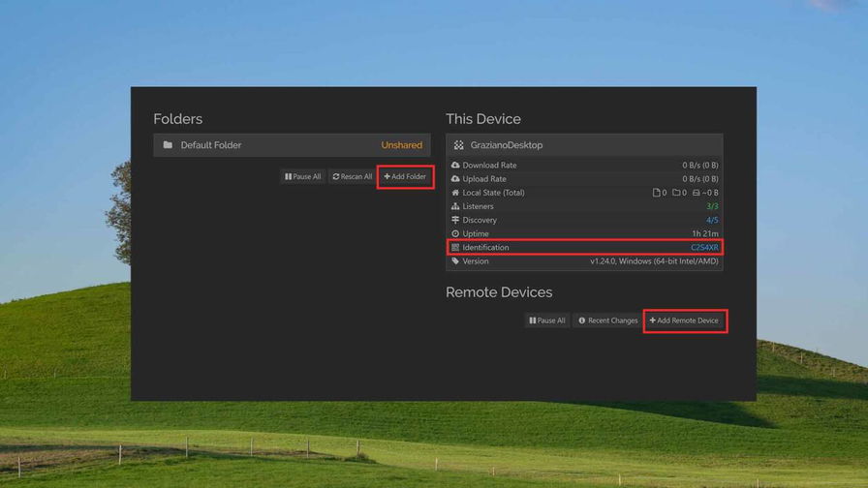Viewport: 868px width, 488px height.
Task: Click the Discovery signpost icon
Action: click(x=455, y=220)
